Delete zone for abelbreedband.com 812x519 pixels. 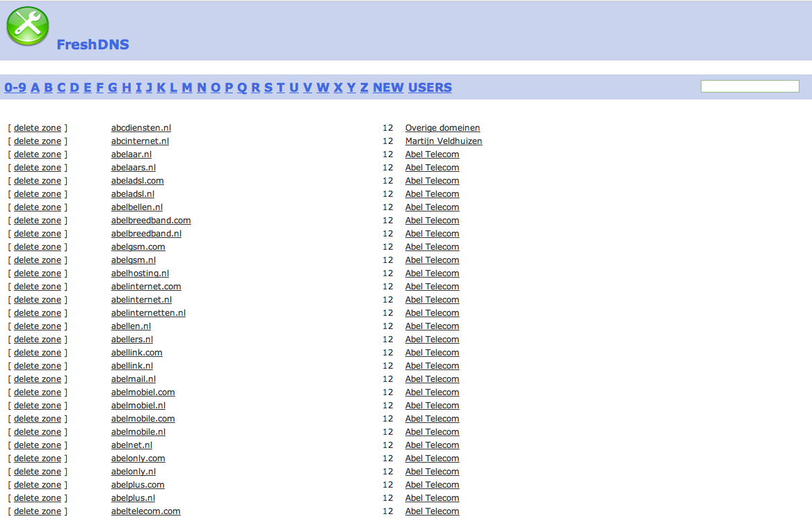pyautogui.click(x=38, y=221)
